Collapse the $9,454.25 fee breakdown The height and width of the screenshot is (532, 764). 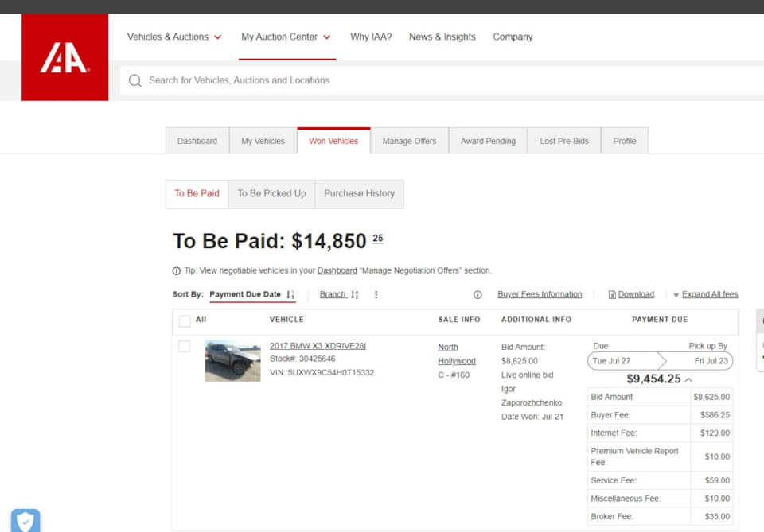[x=688, y=379]
